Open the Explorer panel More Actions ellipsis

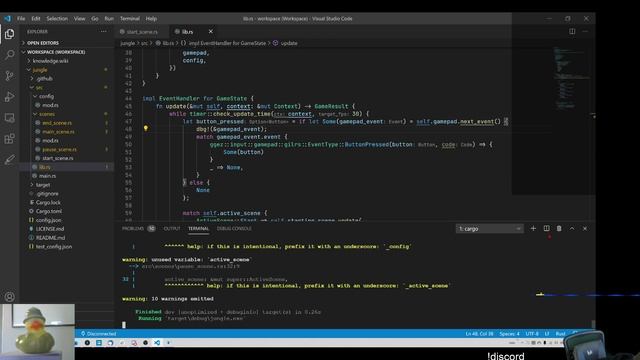click(103, 31)
